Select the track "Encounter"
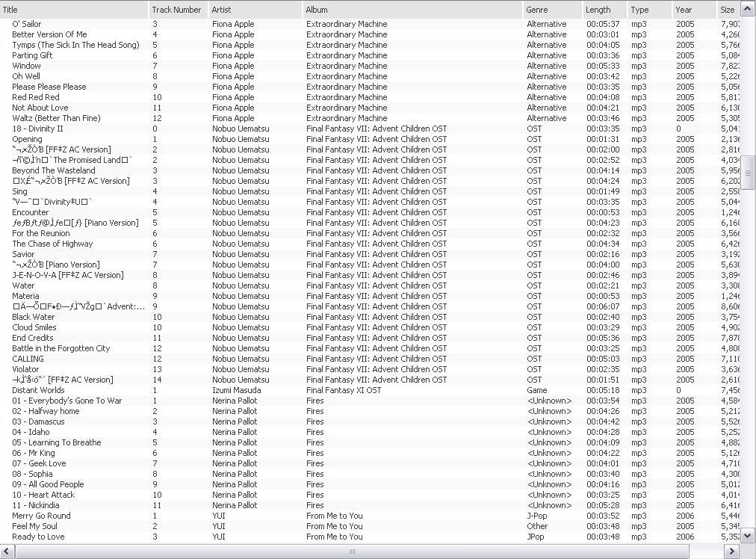The height and width of the screenshot is (559, 756). point(31,212)
